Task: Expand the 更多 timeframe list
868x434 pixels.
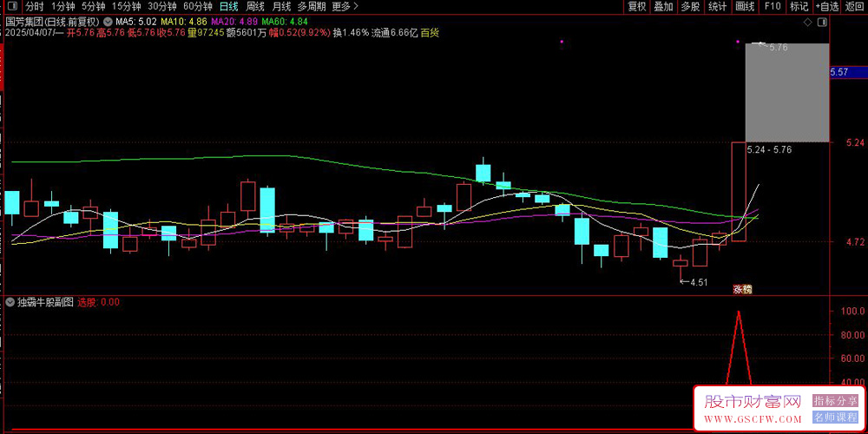Action: coord(345,7)
